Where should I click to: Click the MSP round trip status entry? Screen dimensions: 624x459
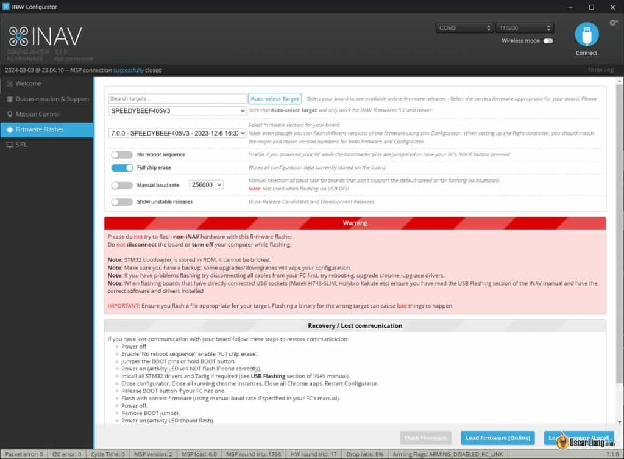pos(254,454)
